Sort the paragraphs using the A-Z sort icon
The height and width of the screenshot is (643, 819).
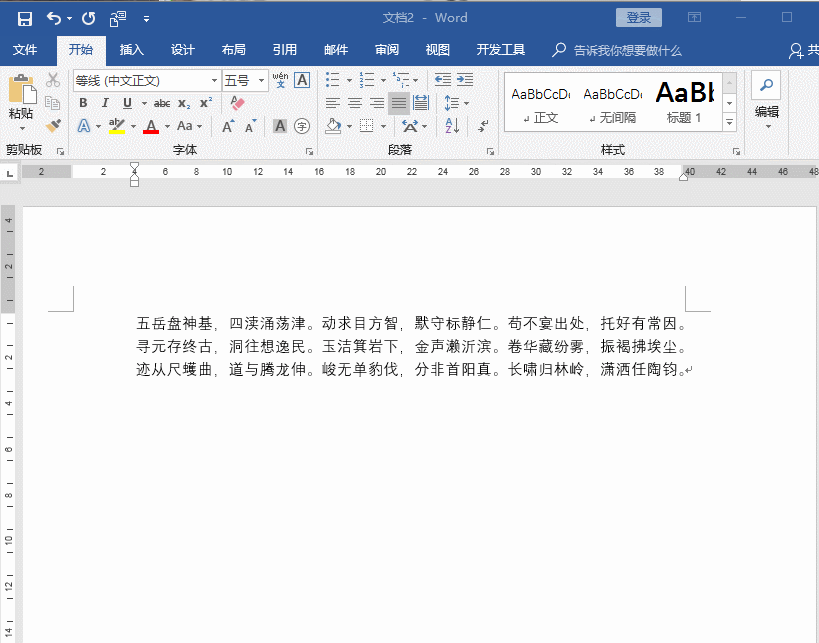[451, 126]
